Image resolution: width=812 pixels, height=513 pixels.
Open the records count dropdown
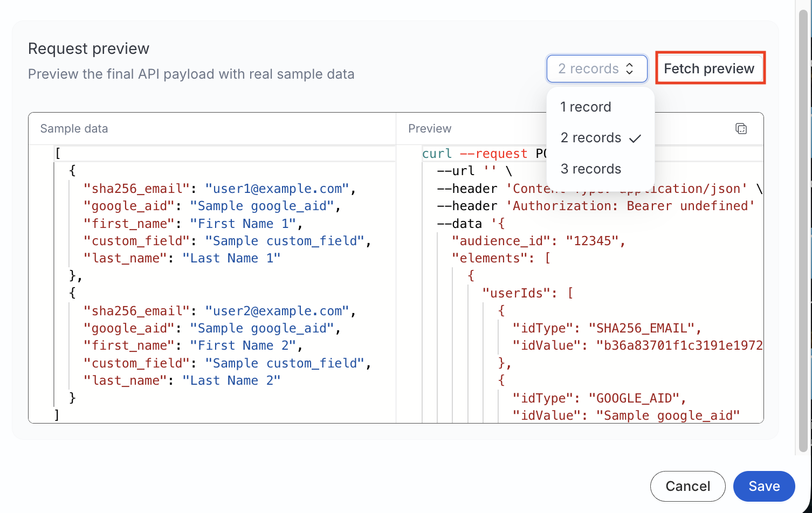[x=597, y=69]
